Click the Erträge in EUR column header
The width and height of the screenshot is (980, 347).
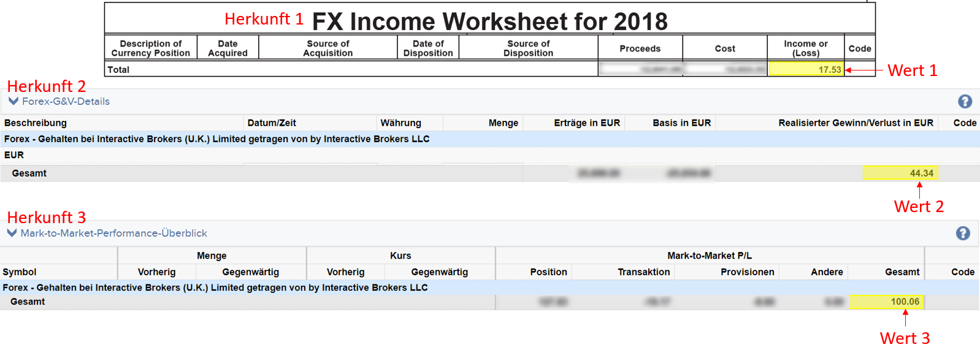586,123
